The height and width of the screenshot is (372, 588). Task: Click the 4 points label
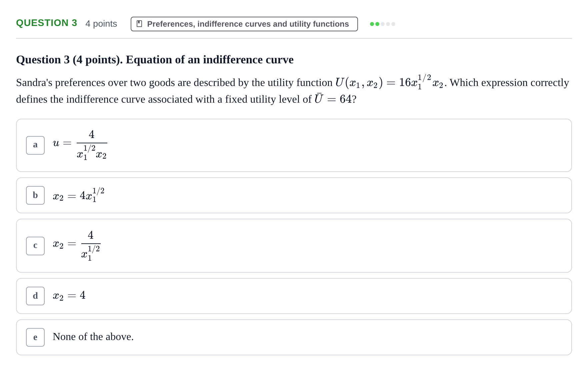click(101, 24)
